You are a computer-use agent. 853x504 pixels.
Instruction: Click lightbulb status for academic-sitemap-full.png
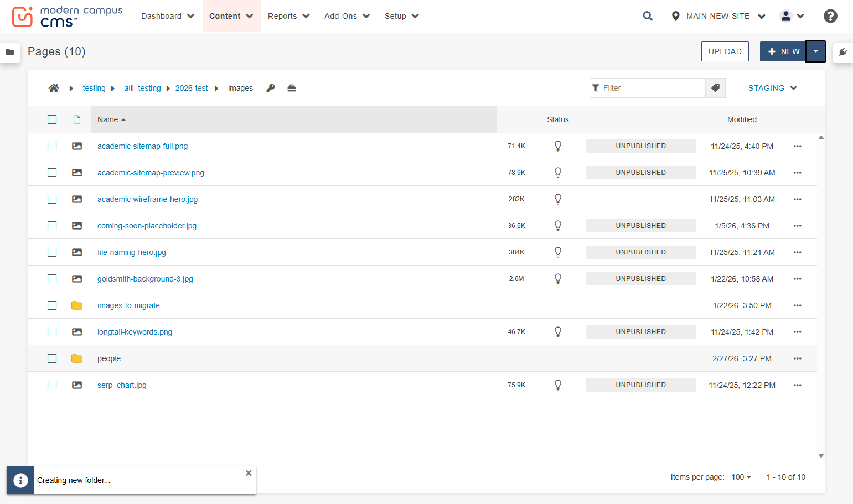click(558, 146)
